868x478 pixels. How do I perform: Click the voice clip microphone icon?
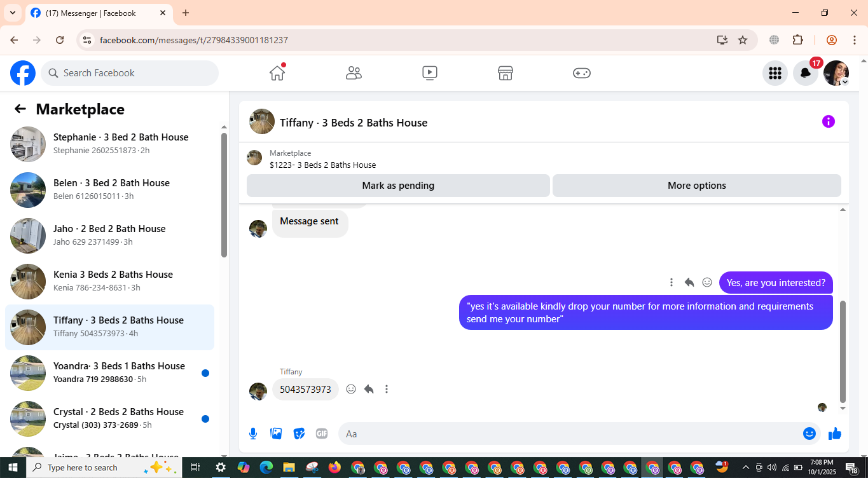click(253, 434)
